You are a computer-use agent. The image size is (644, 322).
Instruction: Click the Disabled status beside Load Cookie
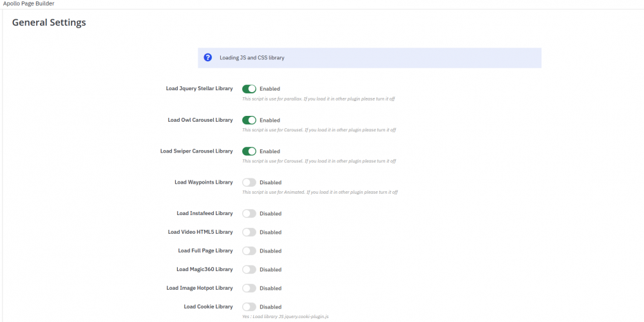tap(270, 307)
